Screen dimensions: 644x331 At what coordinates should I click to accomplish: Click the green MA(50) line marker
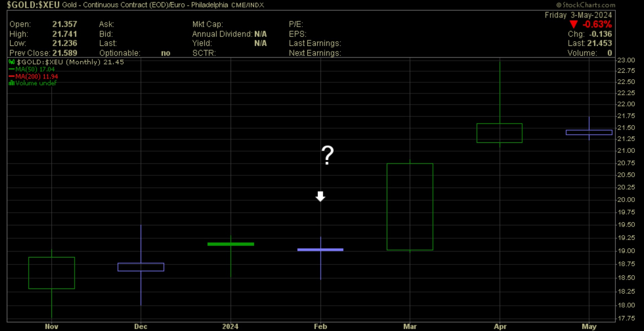point(11,69)
